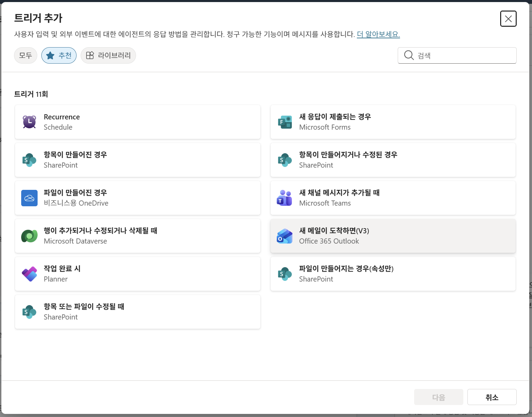Click SharePoint icon for 항목이 만들어진 경우
Viewport: 532px width, 417px height.
pyautogui.click(x=29, y=160)
